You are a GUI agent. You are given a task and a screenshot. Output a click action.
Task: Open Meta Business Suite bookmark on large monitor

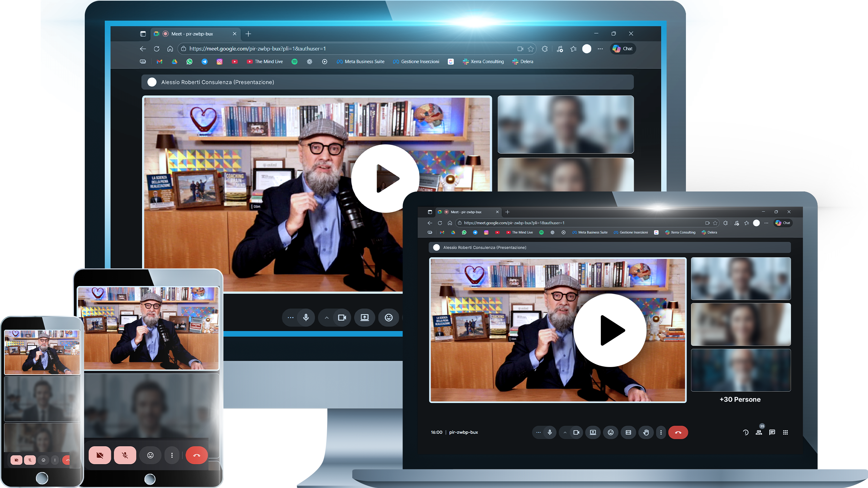pos(361,61)
